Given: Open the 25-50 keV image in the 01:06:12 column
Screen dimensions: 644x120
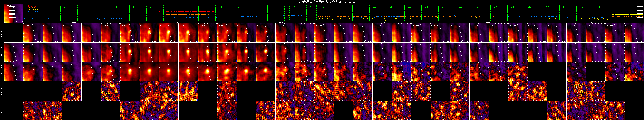Looking at the screenshot, I should coord(169,91).
